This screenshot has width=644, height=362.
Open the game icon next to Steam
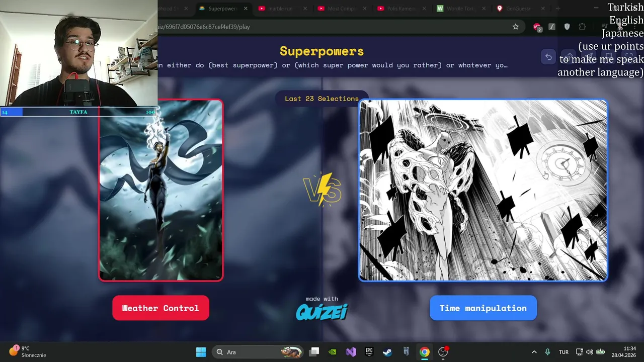pyautogui.click(x=406, y=352)
